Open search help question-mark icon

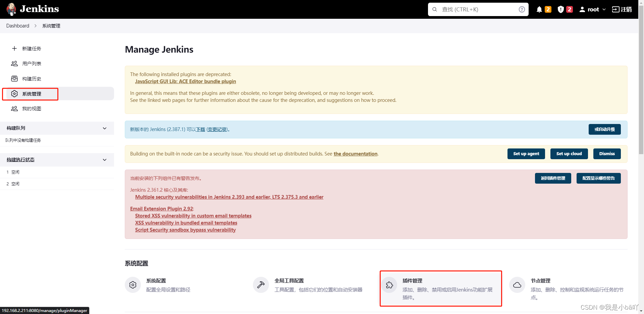click(x=522, y=9)
